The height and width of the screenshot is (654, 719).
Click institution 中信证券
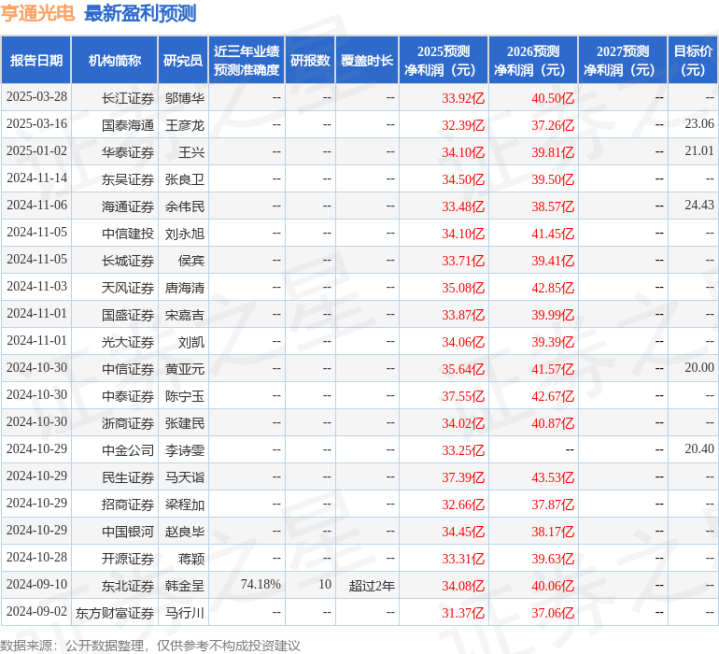[127, 369]
